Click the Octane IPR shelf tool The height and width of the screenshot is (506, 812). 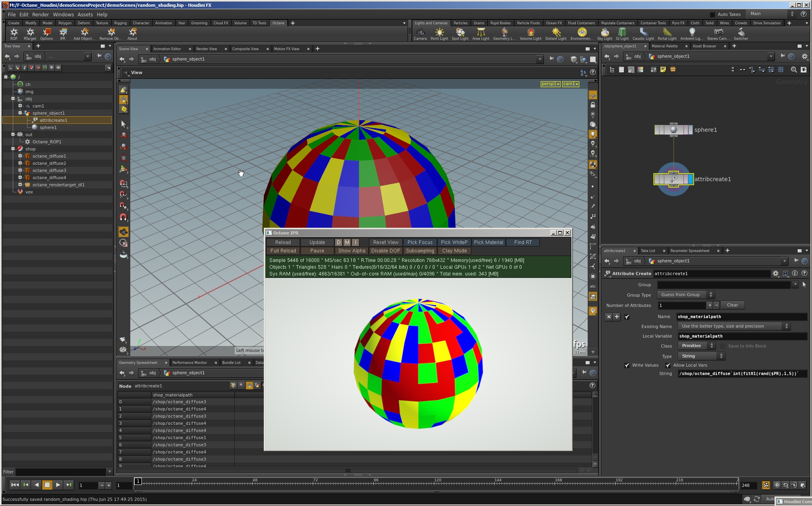click(63, 33)
